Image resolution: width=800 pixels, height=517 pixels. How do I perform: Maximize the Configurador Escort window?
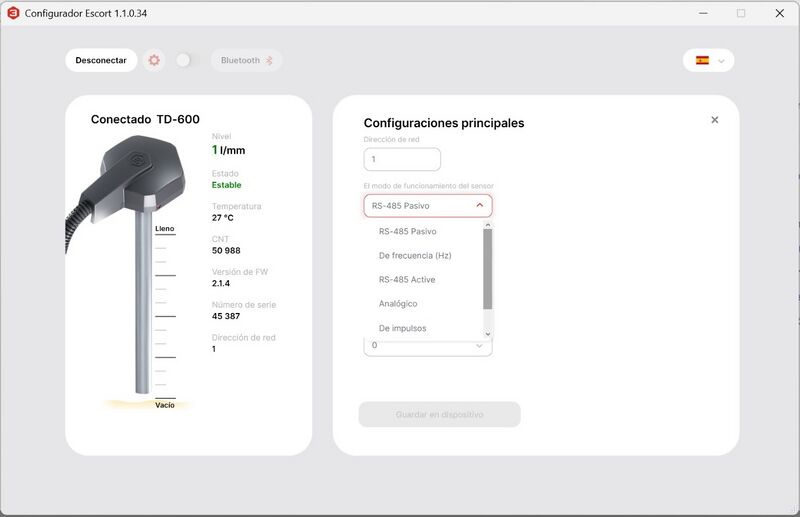click(x=741, y=13)
